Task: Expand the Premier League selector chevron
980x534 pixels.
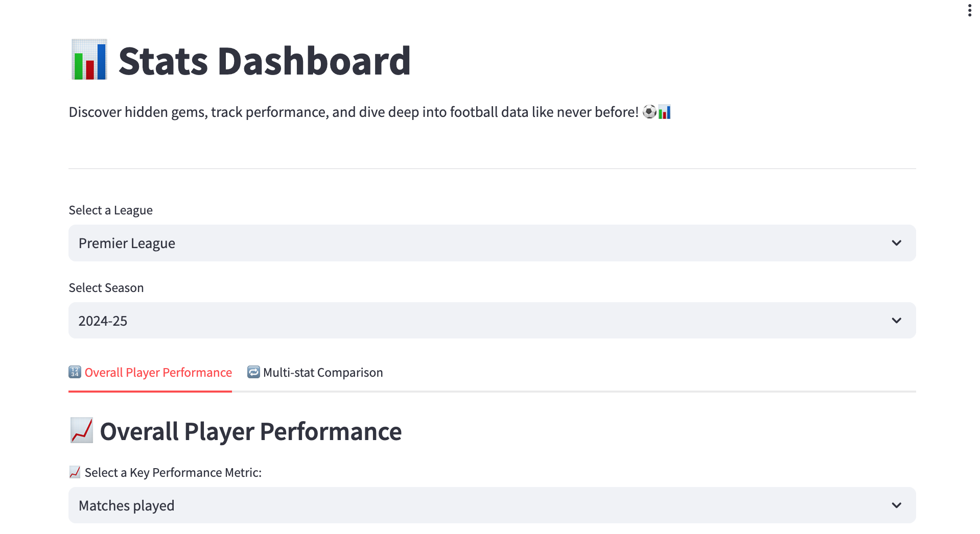Action: [897, 243]
